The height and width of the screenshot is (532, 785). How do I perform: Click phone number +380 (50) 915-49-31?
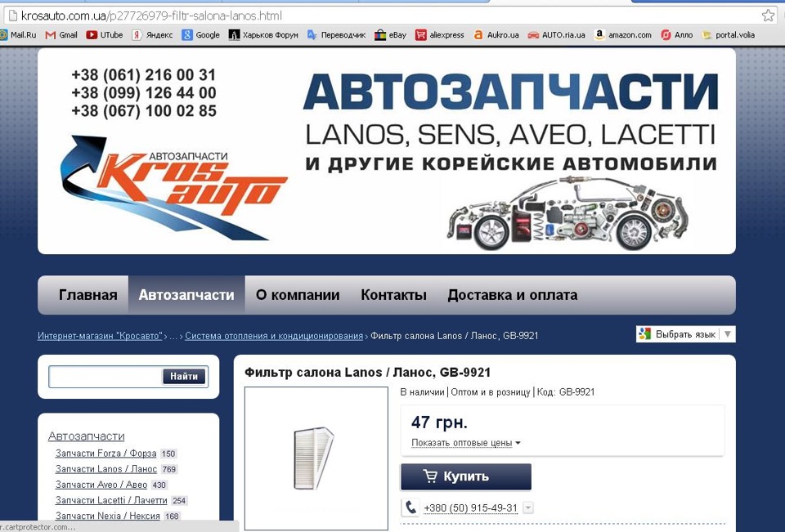coord(471,508)
